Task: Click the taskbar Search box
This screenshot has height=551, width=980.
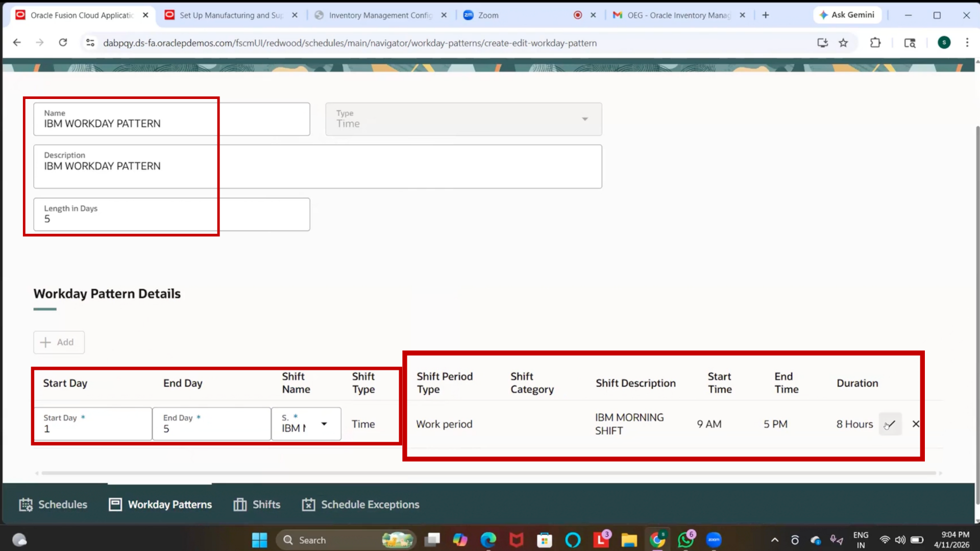Action: pyautogui.click(x=346, y=540)
